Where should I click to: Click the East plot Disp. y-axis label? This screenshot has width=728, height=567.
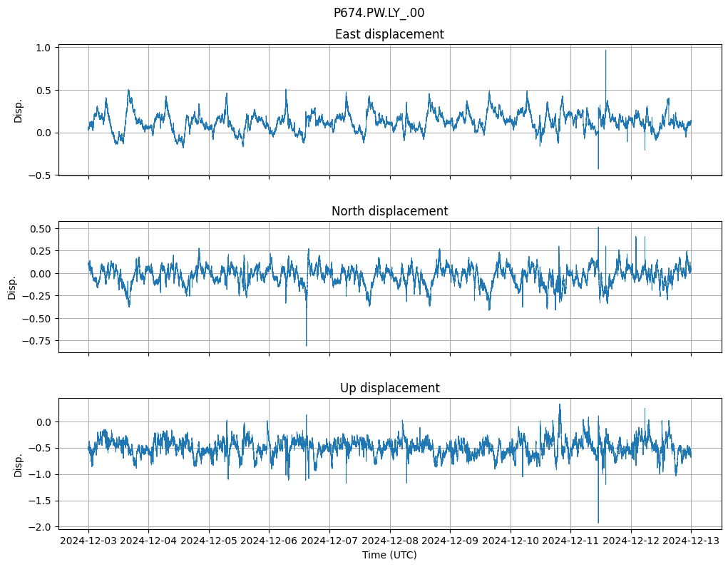19,111
